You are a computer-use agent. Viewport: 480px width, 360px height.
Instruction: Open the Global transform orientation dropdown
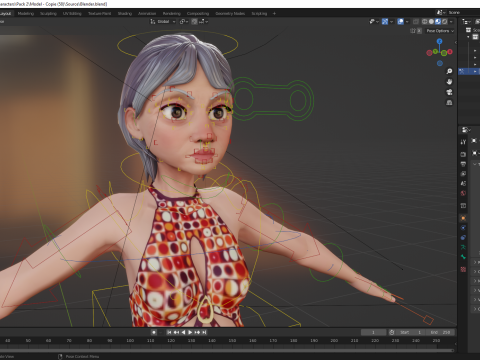163,22
